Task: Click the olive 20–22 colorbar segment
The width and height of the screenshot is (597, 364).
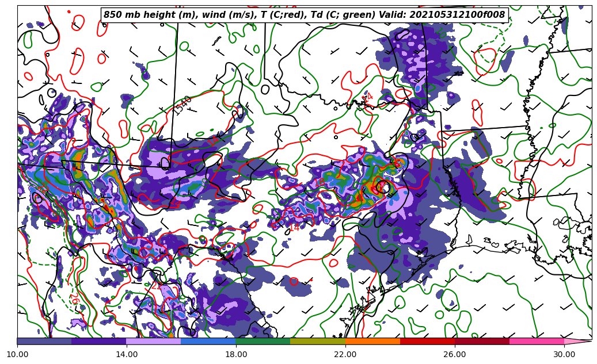Action: [x=318, y=341]
